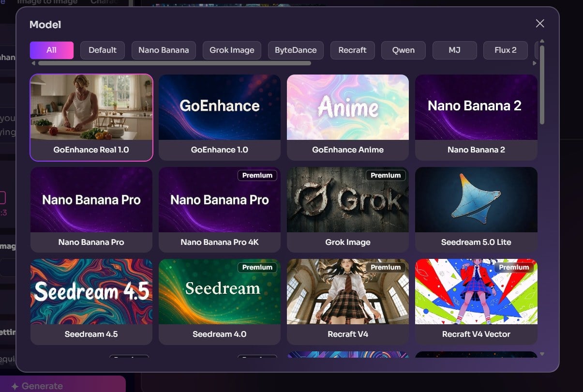Click the right arrow of filter scrollbar

pyautogui.click(x=535, y=63)
